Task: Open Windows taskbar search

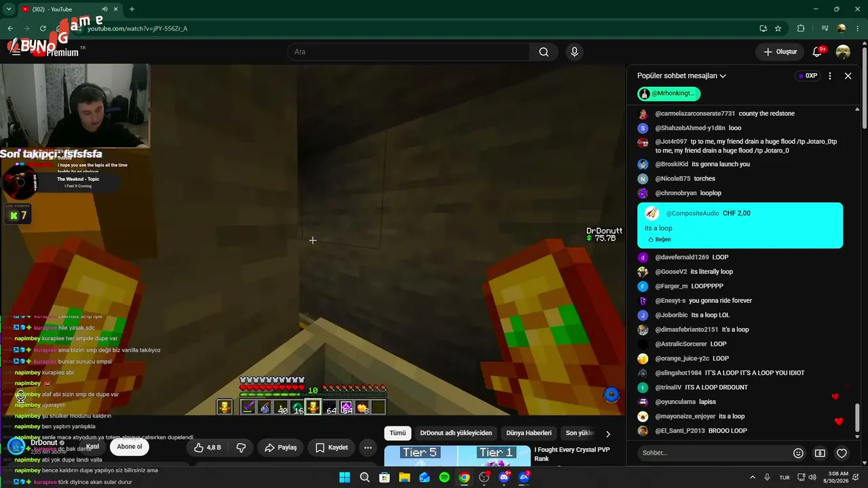Action: point(365,477)
